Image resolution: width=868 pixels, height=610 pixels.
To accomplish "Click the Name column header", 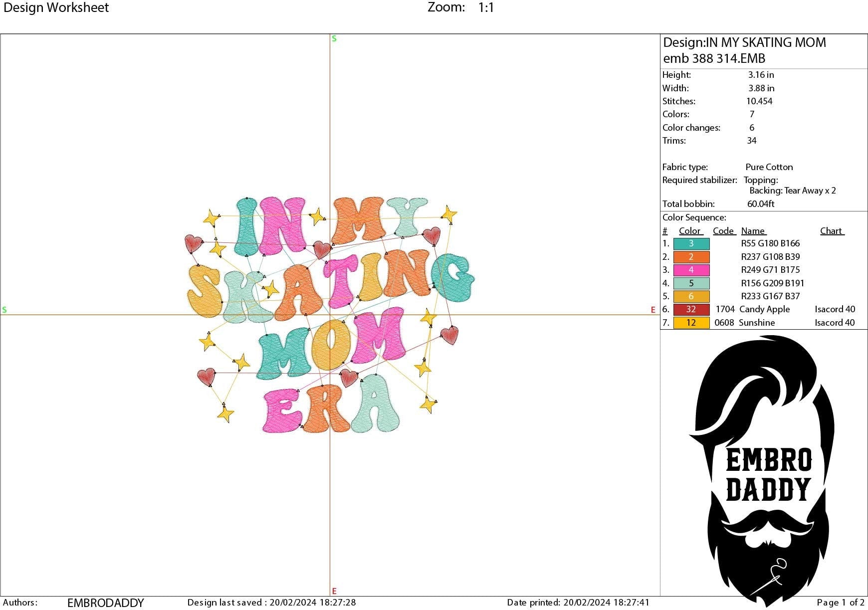I will [753, 231].
